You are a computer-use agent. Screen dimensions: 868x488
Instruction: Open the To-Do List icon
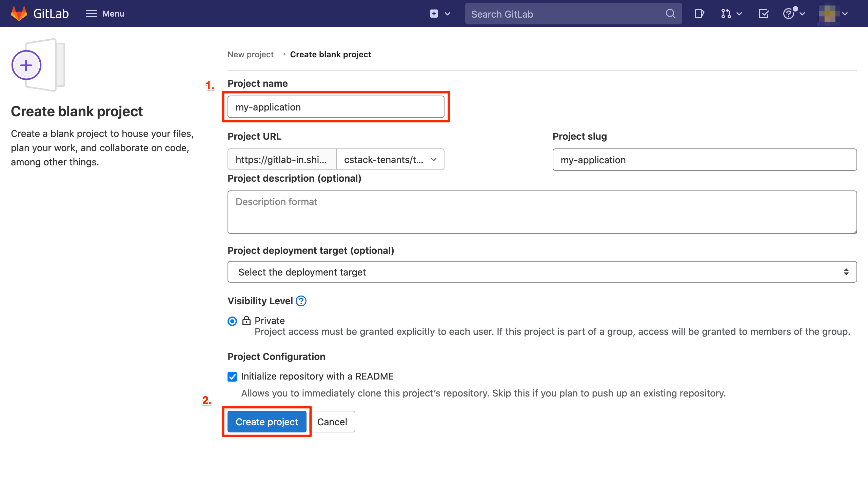(x=763, y=14)
